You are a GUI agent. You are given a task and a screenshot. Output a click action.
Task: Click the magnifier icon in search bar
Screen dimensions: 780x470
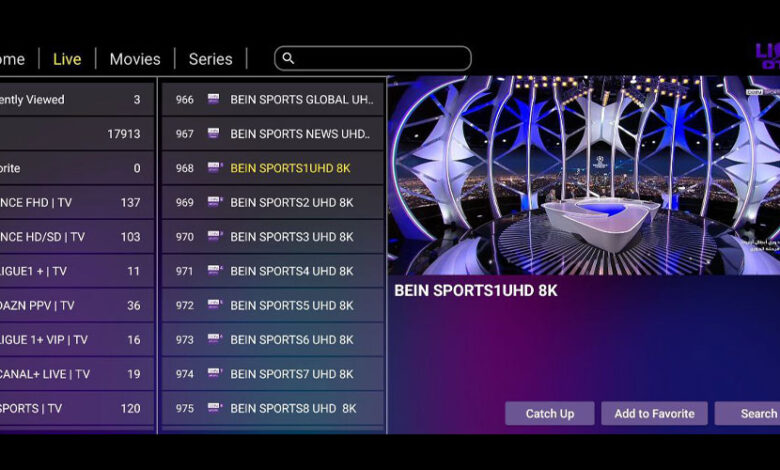(x=288, y=59)
